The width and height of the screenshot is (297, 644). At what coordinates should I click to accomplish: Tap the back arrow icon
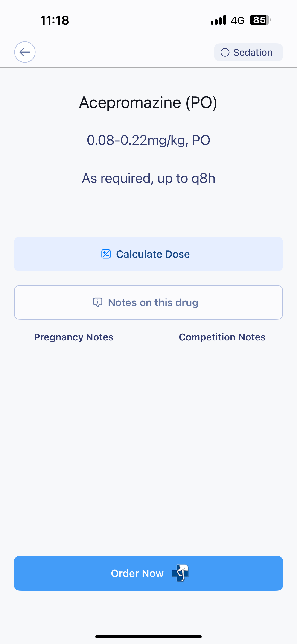pyautogui.click(x=25, y=52)
